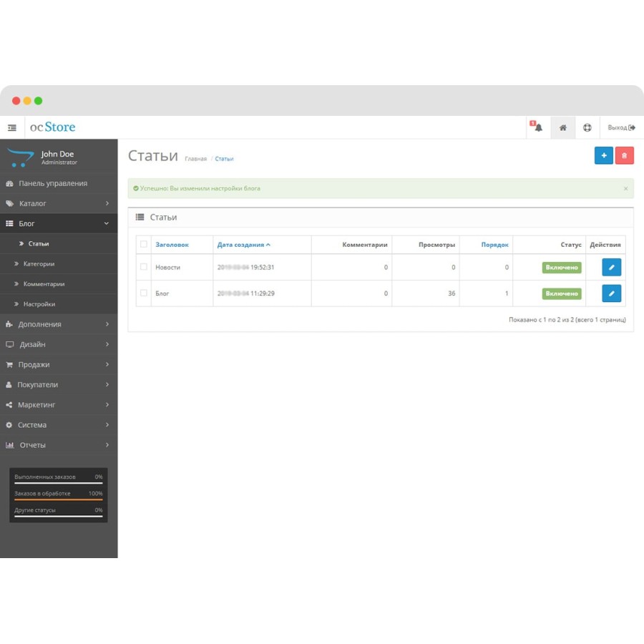This screenshot has height=644, width=644.
Task: Click the Отчеты bar chart icon
Action: [x=10, y=445]
